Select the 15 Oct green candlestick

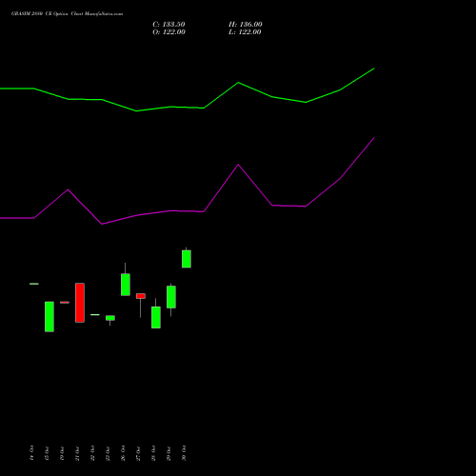point(50,317)
